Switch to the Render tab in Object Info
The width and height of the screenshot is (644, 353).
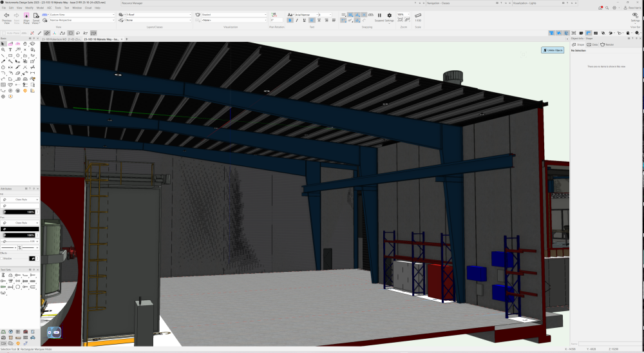pos(607,44)
